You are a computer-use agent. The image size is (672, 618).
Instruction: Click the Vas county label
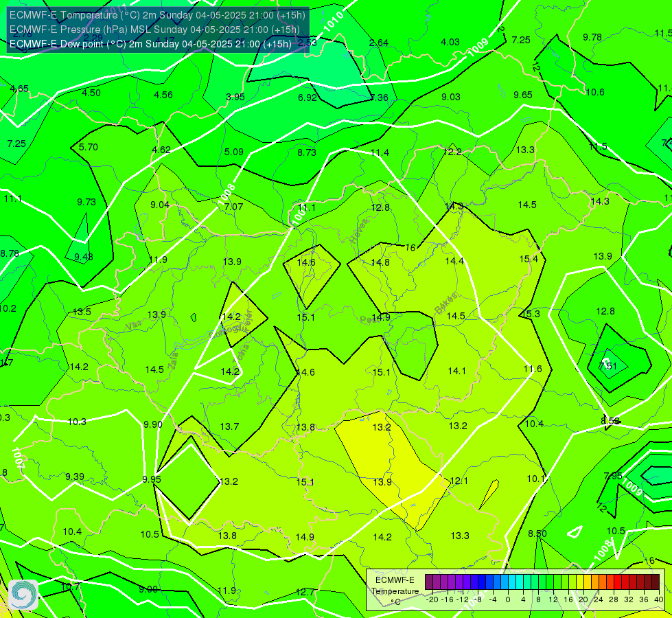pos(133,325)
